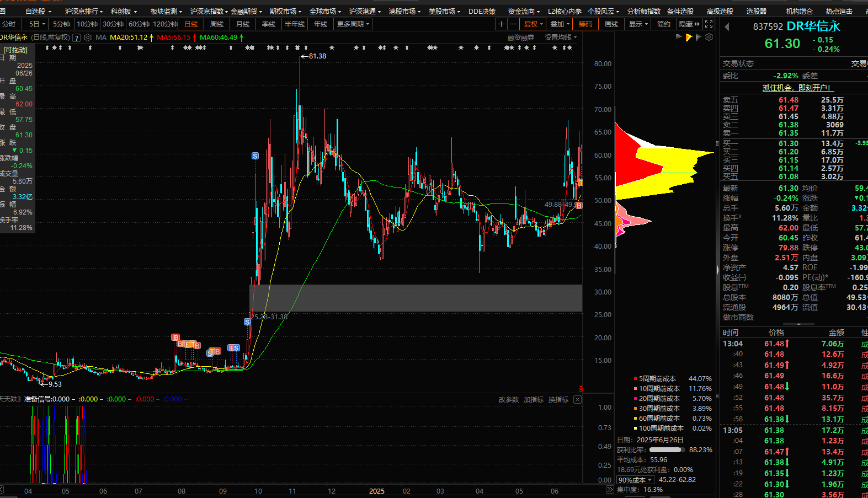Switch to 分时 intraday tab
This screenshot has width=868, height=498.
[x=9, y=24]
